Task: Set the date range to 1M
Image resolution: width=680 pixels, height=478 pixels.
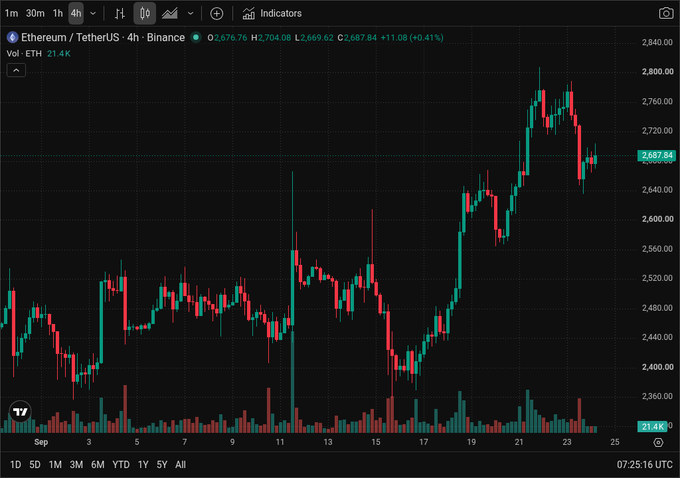Action: click(55, 465)
